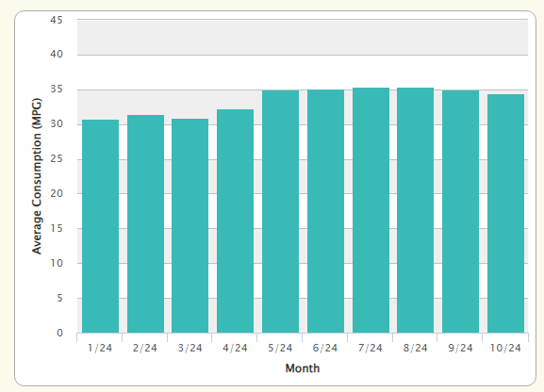
Task: Click the 2/24 bar in chart
Action: (145, 223)
